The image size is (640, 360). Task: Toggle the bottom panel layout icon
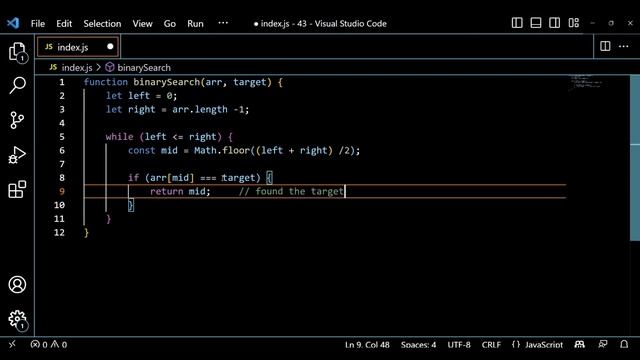[536, 23]
